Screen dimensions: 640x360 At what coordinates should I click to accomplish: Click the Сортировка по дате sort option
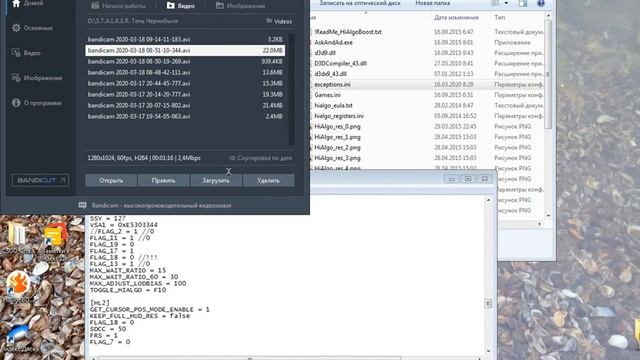coord(260,158)
